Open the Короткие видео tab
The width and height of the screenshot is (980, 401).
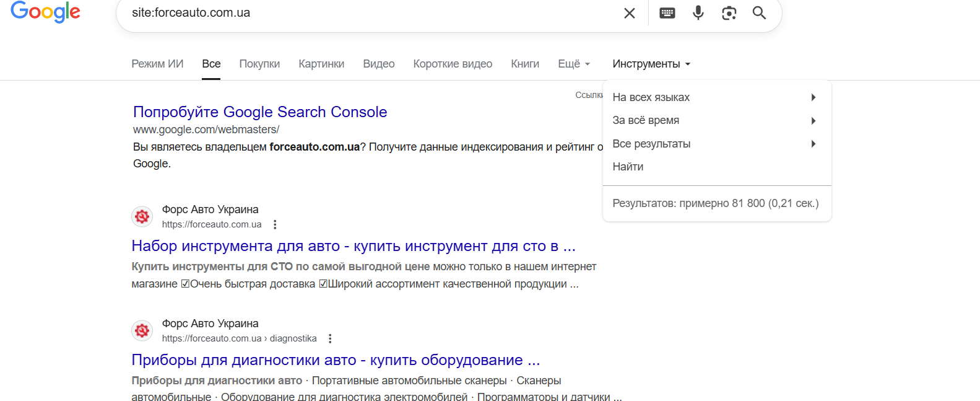click(453, 64)
